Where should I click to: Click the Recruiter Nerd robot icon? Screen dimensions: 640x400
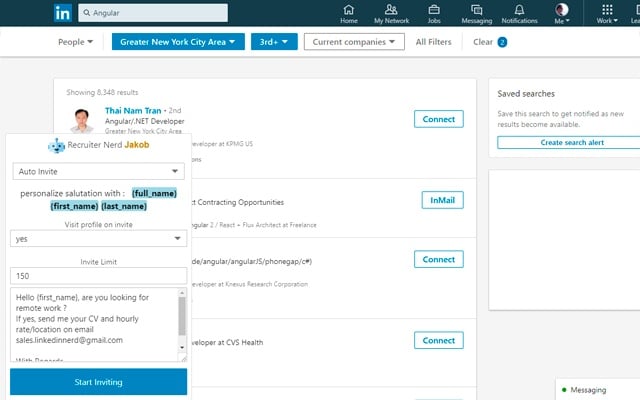point(56,145)
